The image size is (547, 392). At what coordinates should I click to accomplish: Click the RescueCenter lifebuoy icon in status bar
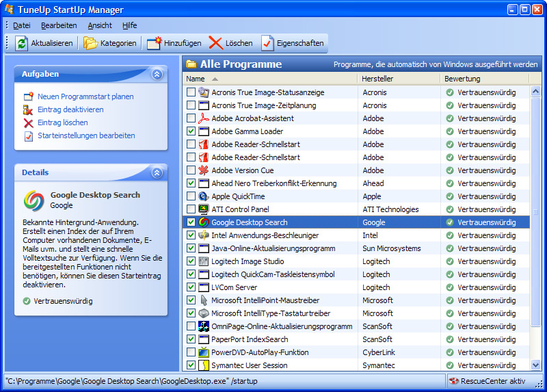(x=453, y=381)
